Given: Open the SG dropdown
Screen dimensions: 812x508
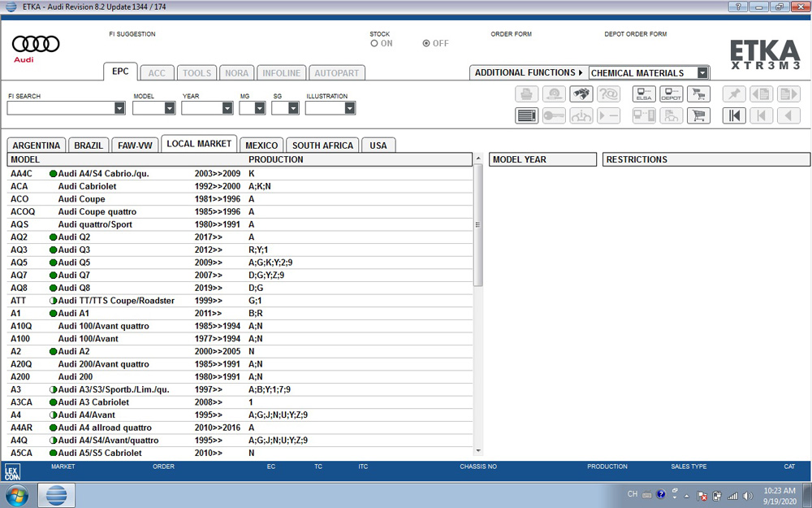Looking at the screenshot, I should (294, 108).
